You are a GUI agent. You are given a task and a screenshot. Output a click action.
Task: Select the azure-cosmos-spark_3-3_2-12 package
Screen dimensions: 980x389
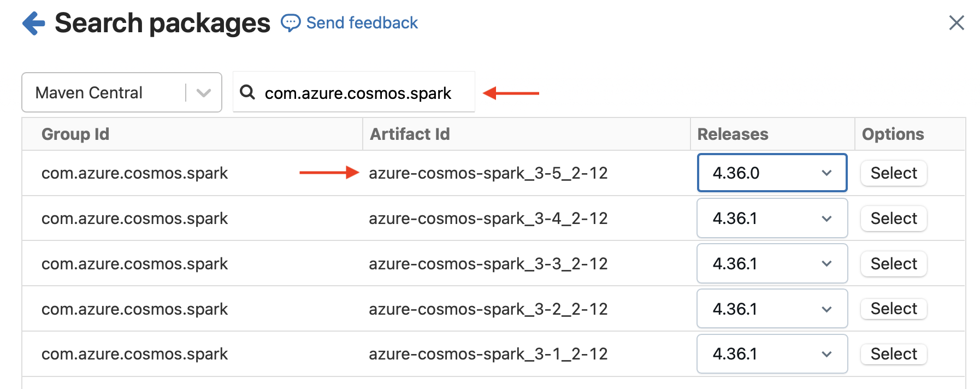click(893, 264)
